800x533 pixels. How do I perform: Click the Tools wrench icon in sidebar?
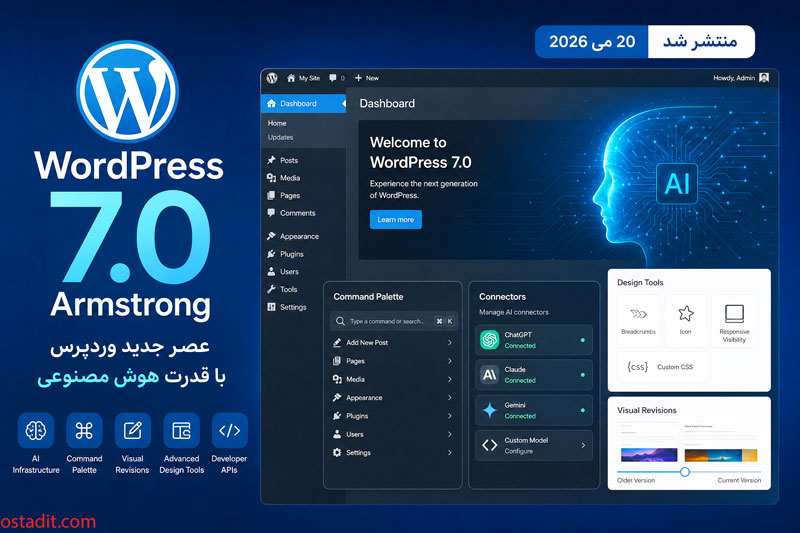271,289
